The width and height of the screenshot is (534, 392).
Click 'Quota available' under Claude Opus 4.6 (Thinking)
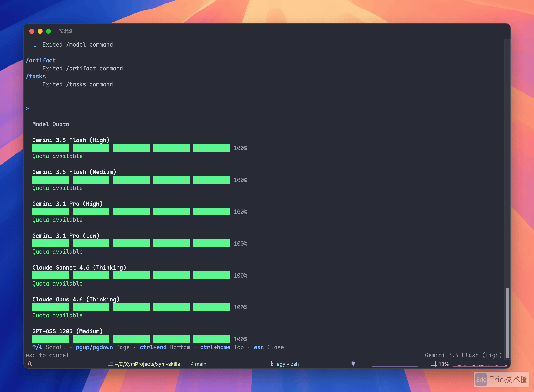pyautogui.click(x=57, y=315)
